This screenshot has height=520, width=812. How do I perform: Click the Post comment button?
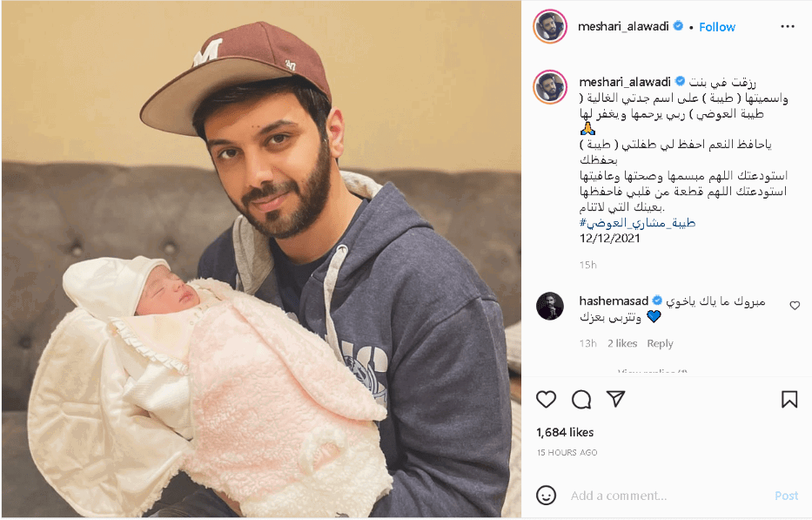(x=786, y=496)
